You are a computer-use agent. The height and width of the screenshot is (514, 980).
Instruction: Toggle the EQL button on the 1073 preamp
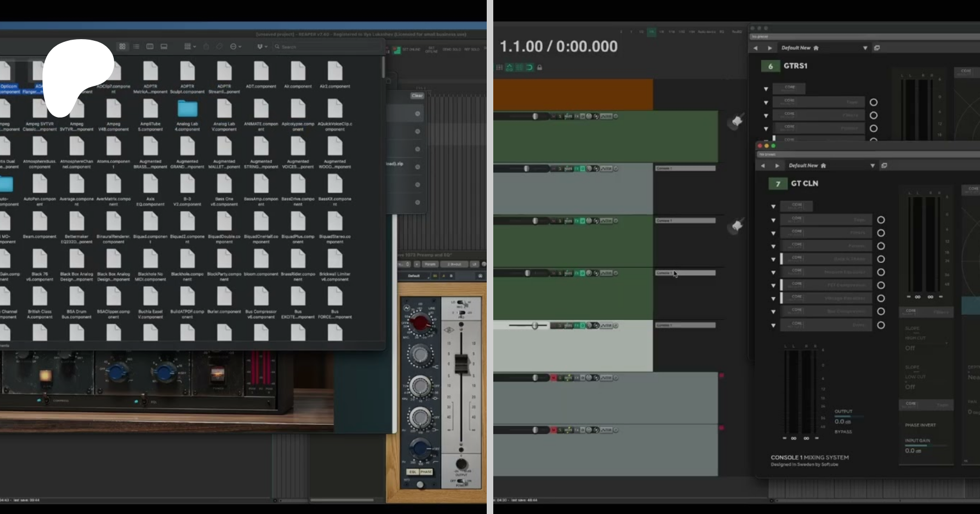[413, 472]
